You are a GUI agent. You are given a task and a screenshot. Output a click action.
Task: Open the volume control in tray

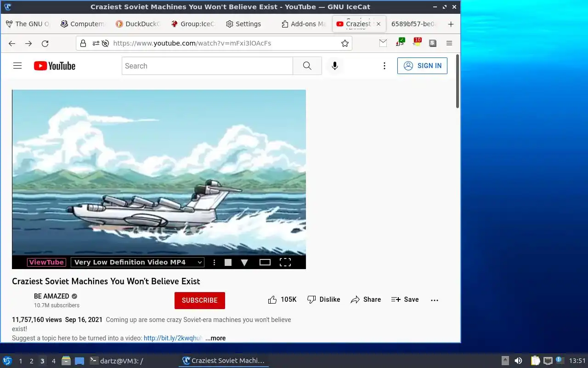tap(518, 361)
